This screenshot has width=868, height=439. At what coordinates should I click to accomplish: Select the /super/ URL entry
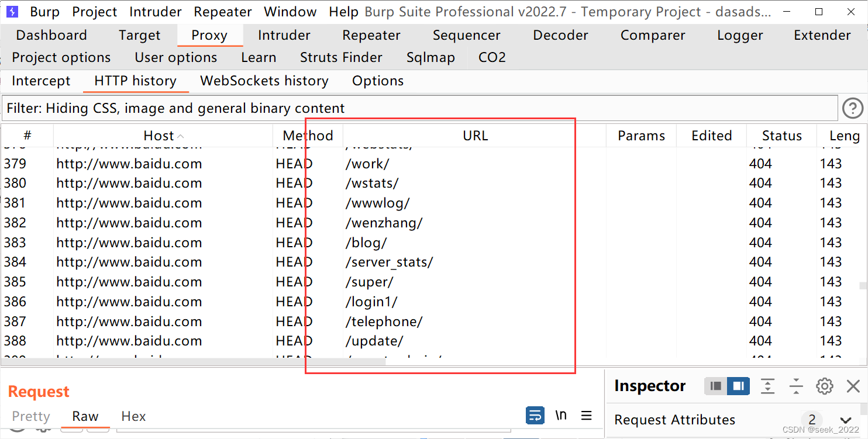(x=369, y=282)
